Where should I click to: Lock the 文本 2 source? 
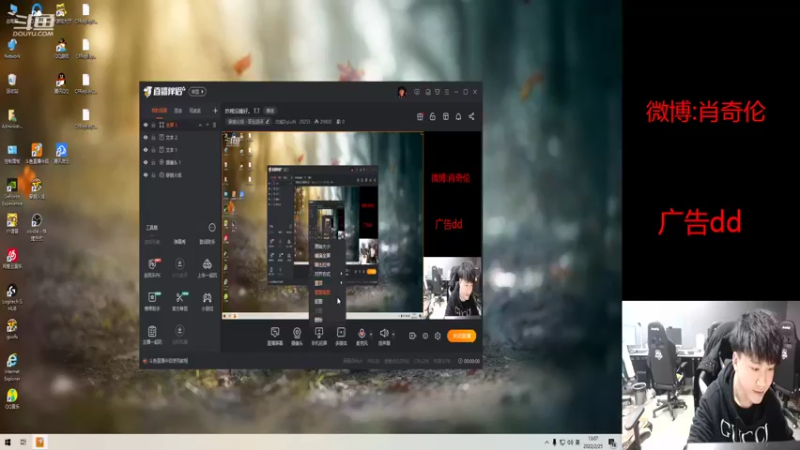153,137
